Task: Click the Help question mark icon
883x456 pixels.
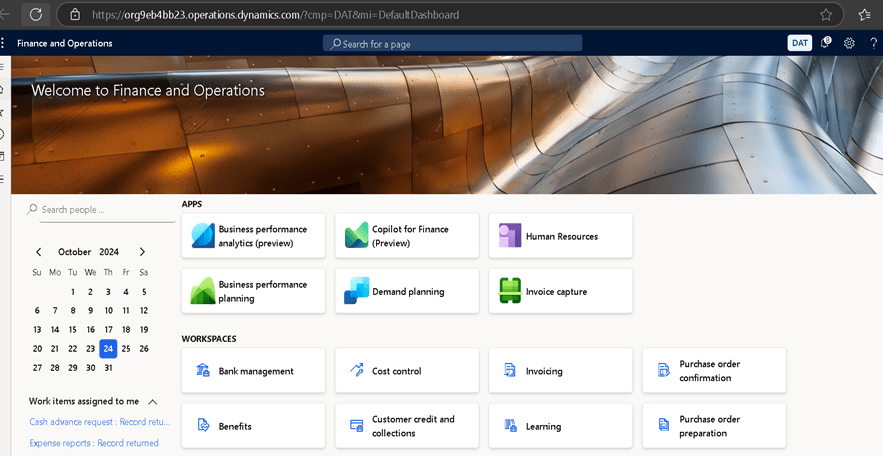Action: (873, 43)
